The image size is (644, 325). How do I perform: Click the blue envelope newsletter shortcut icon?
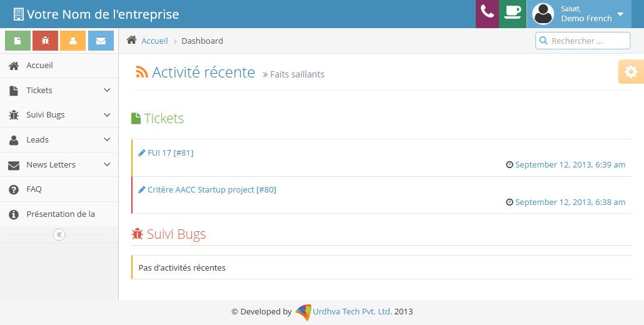[101, 41]
